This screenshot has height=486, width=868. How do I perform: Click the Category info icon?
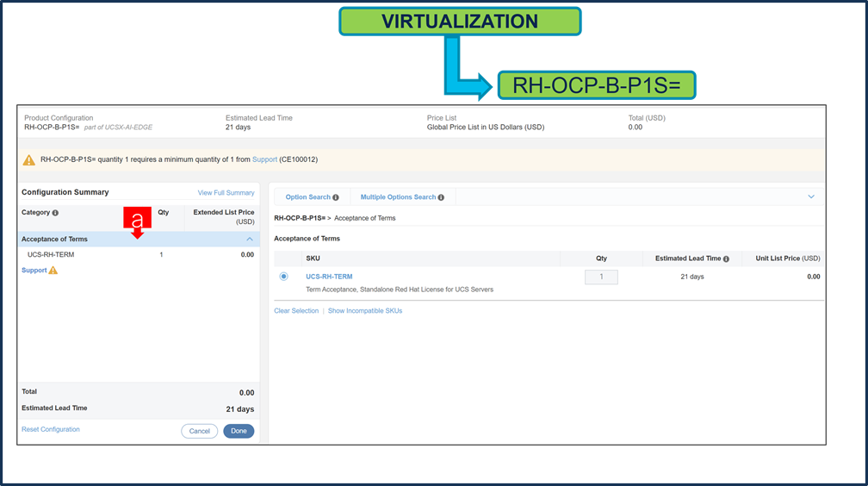pos(55,213)
